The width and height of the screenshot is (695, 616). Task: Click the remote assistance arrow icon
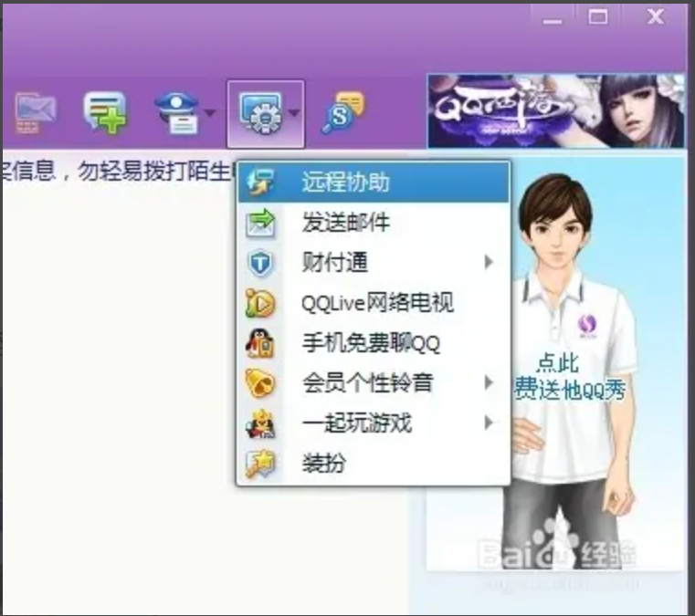coord(260,182)
